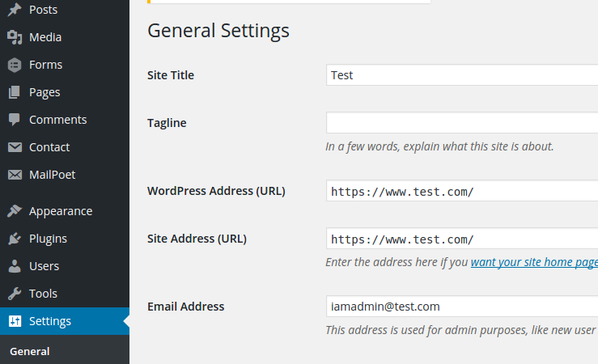This screenshot has height=364, width=598.
Task: Click the Posts pushpin icon
Action: click(x=15, y=10)
